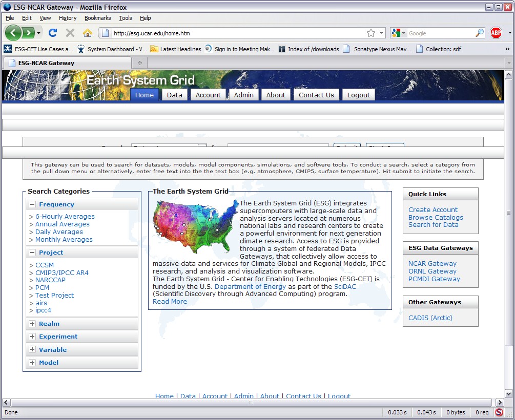Click the vertical page scrollbar
Screen dimensions: 515x420
coord(508,213)
